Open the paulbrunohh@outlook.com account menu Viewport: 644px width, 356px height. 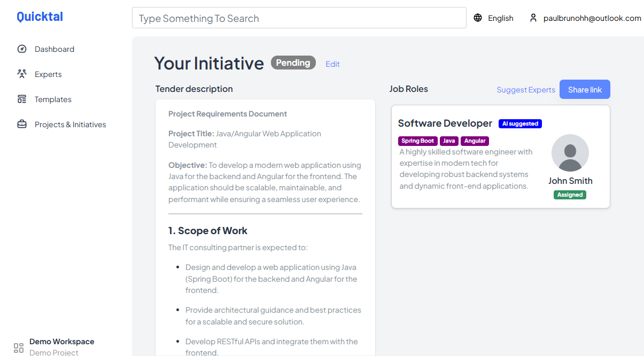[592, 18]
